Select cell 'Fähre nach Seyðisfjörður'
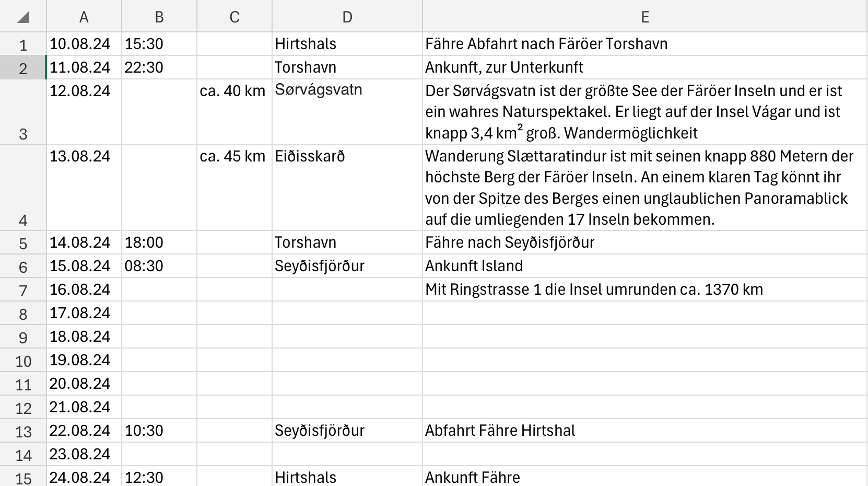Screen dimensions: 868x486 pyautogui.click(x=645, y=242)
